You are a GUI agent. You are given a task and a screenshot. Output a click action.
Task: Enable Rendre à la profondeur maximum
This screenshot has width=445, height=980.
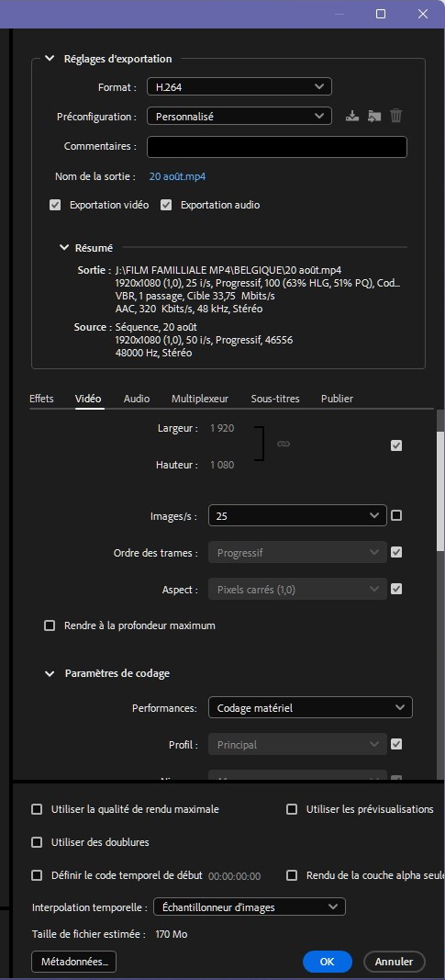50,625
